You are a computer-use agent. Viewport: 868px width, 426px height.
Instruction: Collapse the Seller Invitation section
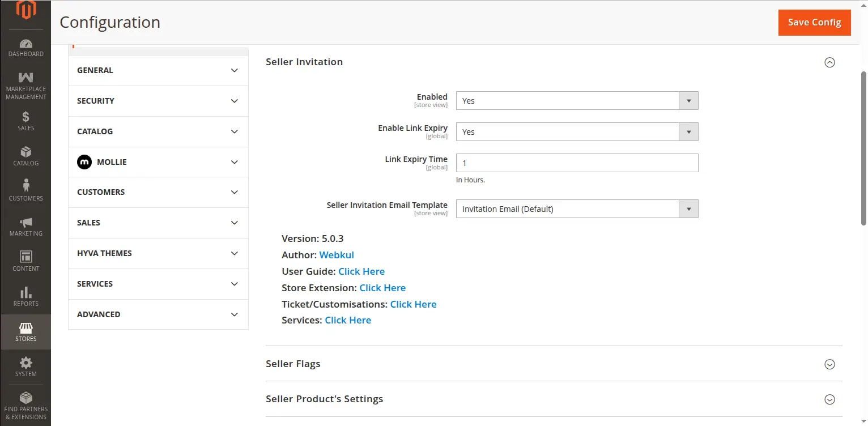point(829,62)
